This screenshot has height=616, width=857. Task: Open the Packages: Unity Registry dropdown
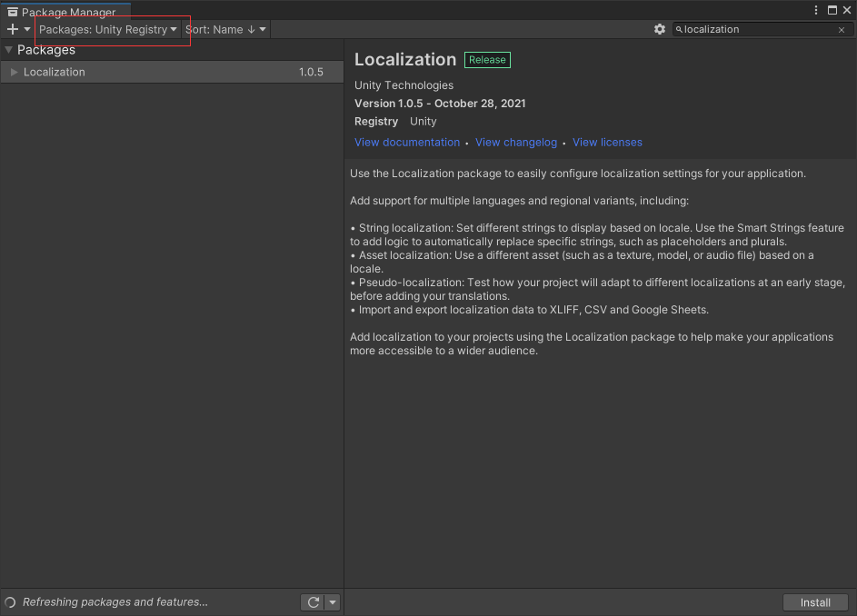(x=107, y=29)
